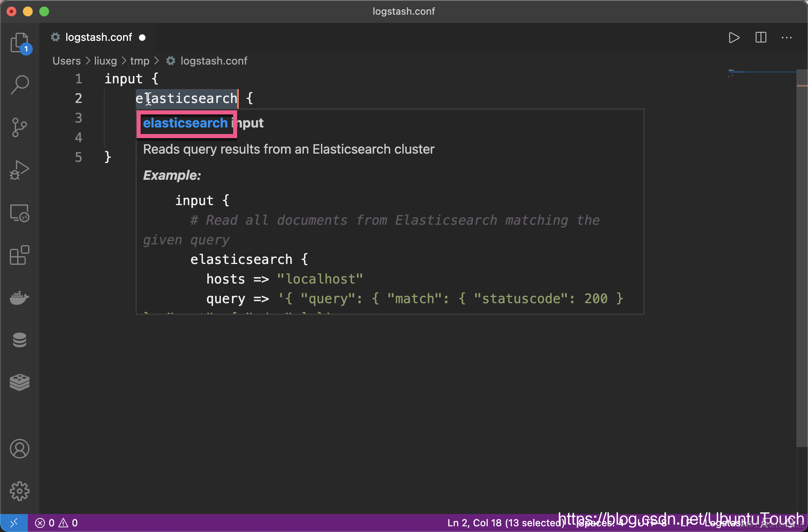This screenshot has width=808, height=532.
Task: Open the Manage gear menu
Action: (x=19, y=491)
